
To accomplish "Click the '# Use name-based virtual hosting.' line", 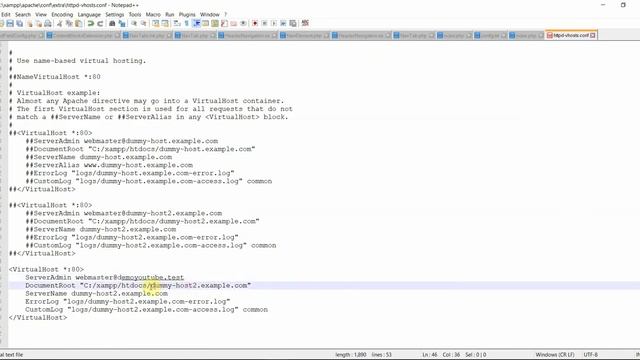I will (x=77, y=60).
